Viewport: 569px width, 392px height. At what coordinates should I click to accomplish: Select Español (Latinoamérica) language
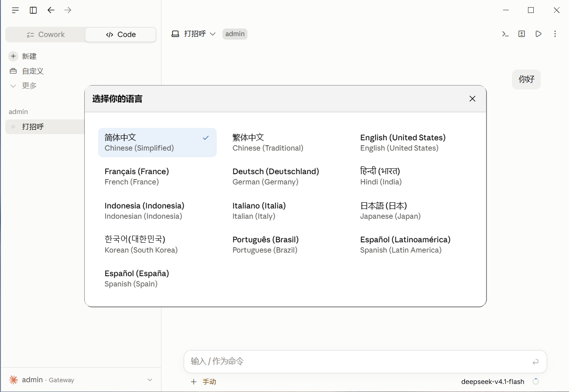[413, 245]
